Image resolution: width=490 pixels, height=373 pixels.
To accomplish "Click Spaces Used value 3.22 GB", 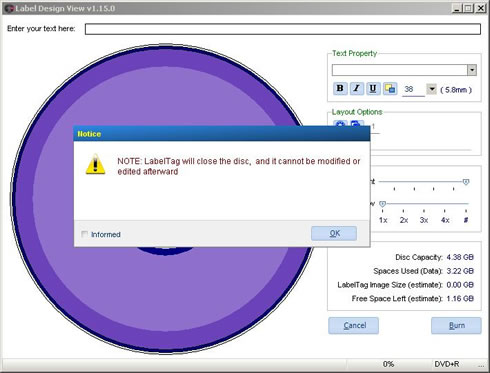I will pos(460,271).
